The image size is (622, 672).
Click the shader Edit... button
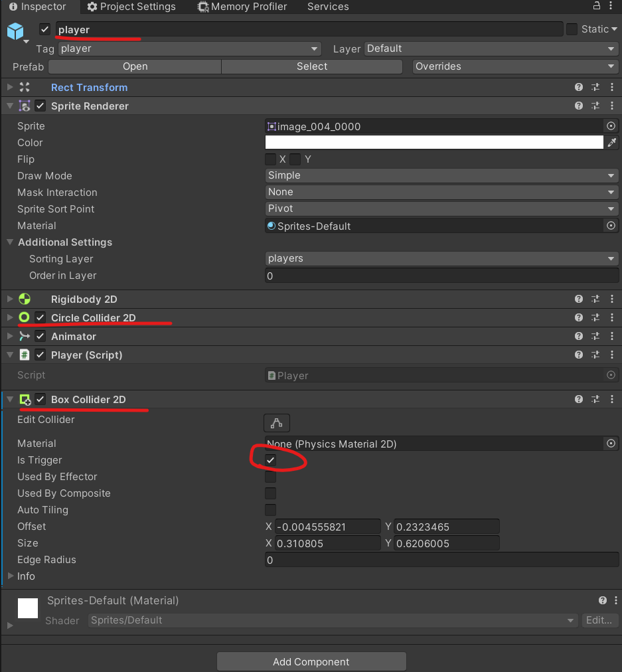point(599,620)
